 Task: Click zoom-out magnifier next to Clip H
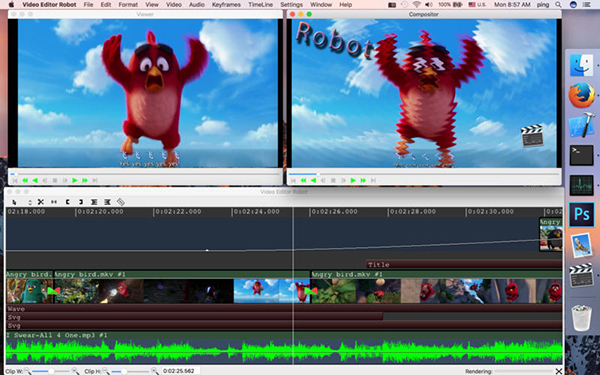[106, 371]
